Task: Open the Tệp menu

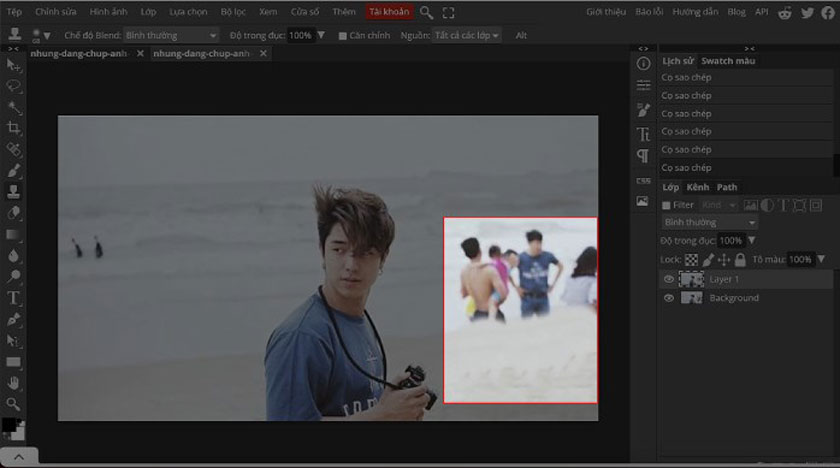Action: [14, 12]
